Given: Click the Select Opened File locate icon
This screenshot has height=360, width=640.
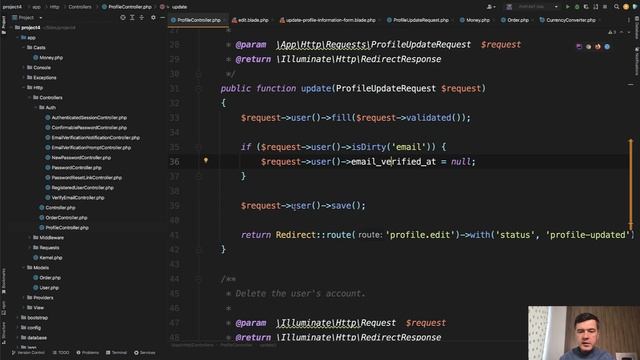Looking at the screenshot, I should [123, 18].
